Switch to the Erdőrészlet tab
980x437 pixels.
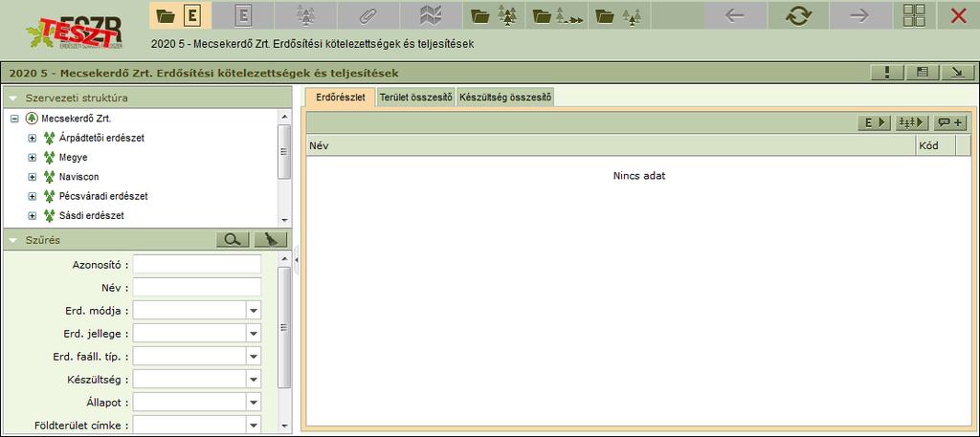pos(340,98)
